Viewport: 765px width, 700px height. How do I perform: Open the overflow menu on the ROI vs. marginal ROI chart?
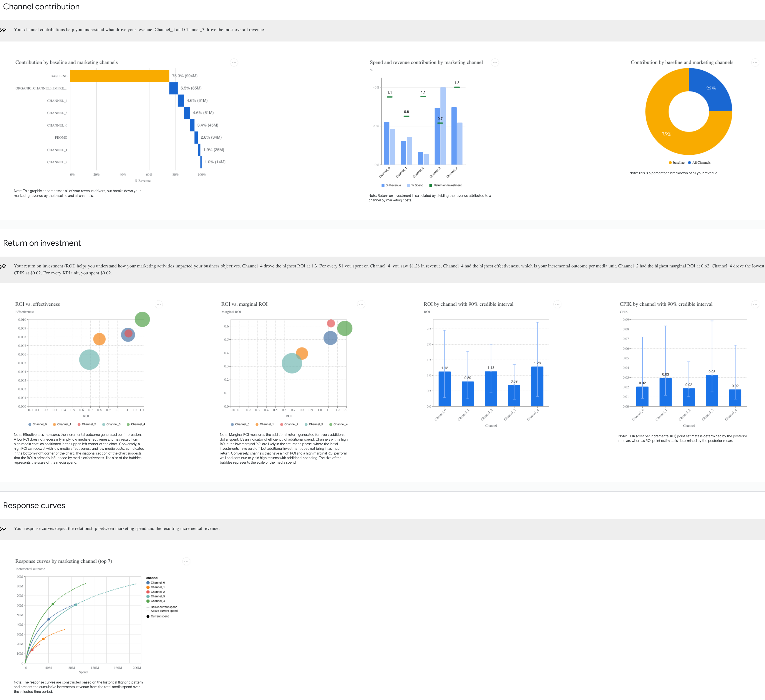(361, 304)
